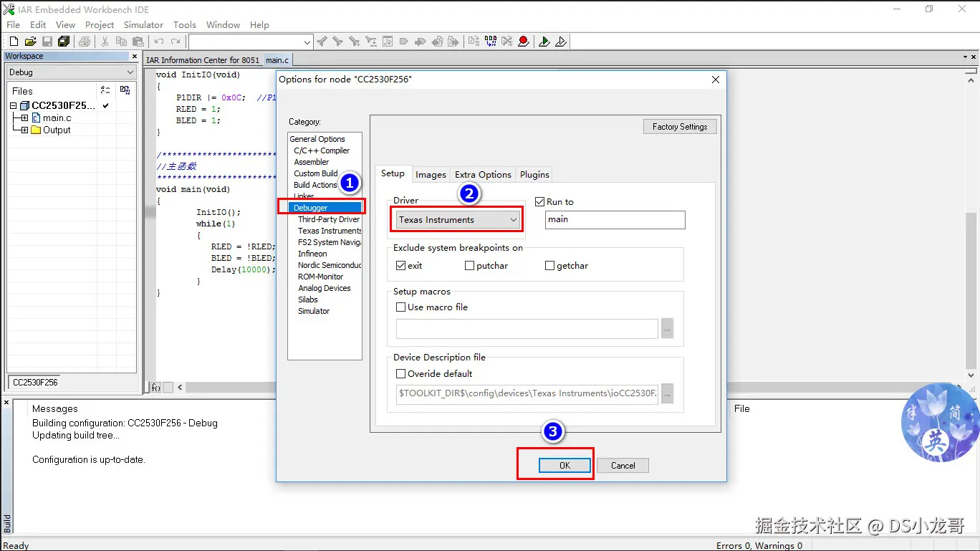This screenshot has width=980, height=551.
Task: Browse for macro file button
Action: (x=667, y=329)
